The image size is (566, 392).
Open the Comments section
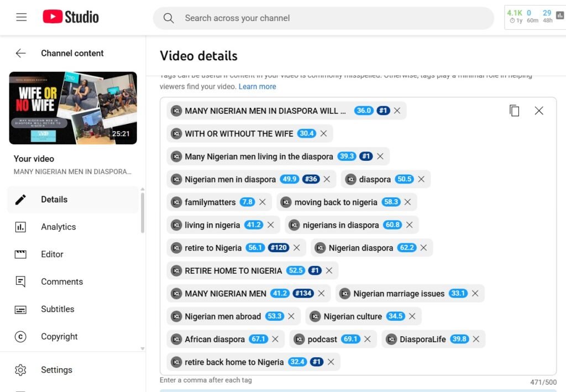[x=61, y=281]
